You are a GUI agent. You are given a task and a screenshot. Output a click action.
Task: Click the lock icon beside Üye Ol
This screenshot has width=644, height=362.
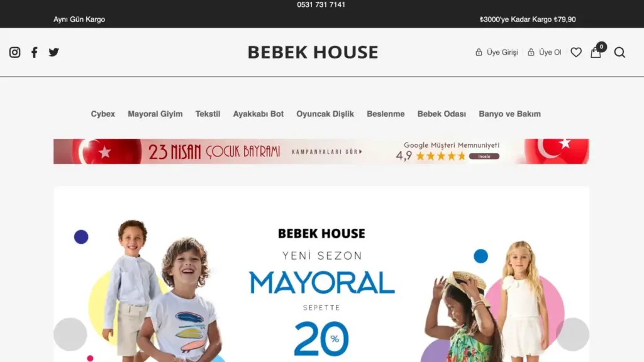[531, 52]
